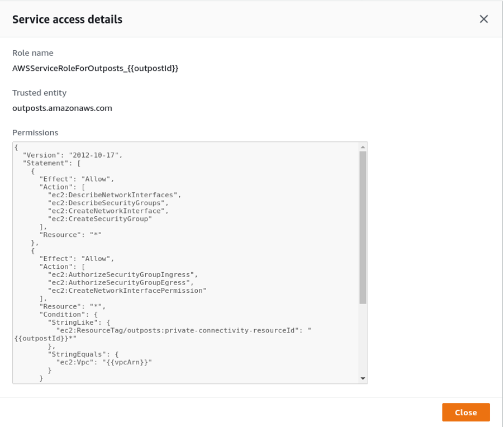
Task: Click the Role name heading
Action: pyautogui.click(x=32, y=53)
